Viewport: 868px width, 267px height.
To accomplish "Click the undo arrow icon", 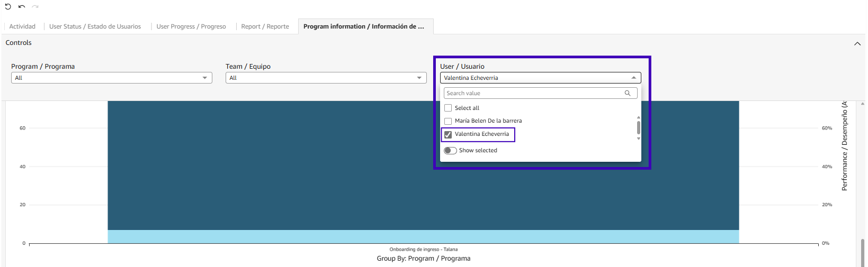I will pos(22,6).
